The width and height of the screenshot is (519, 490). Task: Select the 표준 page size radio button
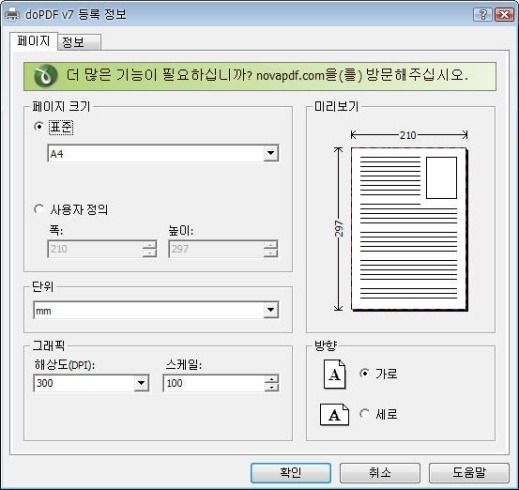coord(39,127)
